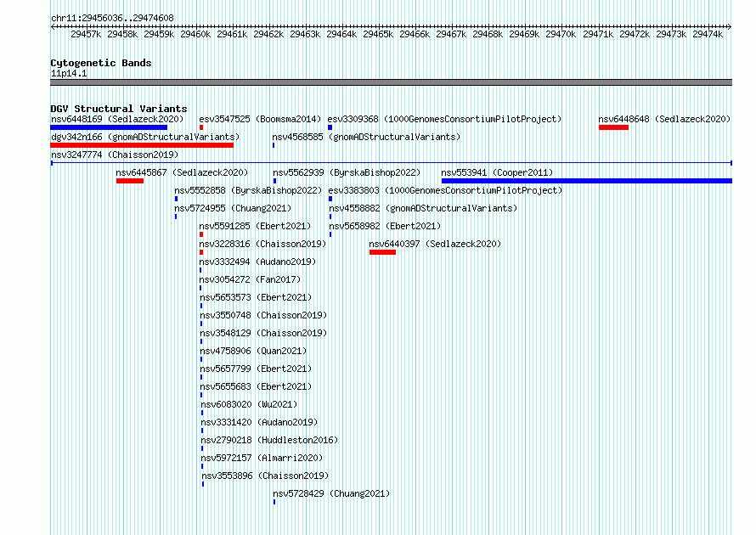756x535 pixels.
Task: Click nsv5655683 (Ebert2021) label
Action: (256, 386)
